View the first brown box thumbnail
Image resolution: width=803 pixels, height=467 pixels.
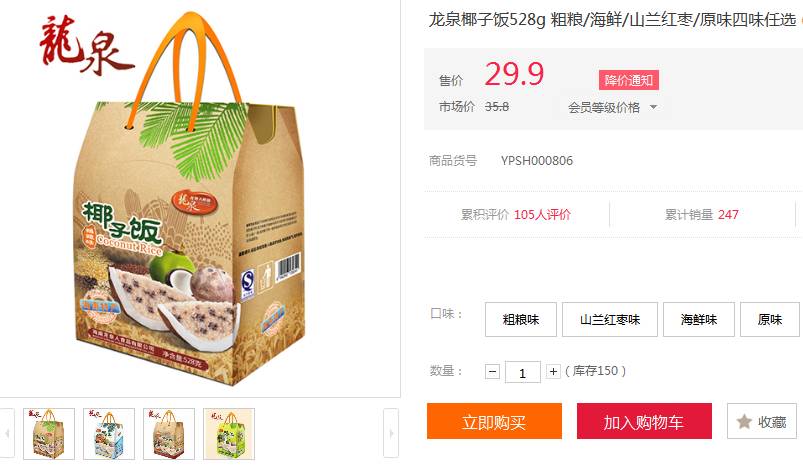pos(49,434)
